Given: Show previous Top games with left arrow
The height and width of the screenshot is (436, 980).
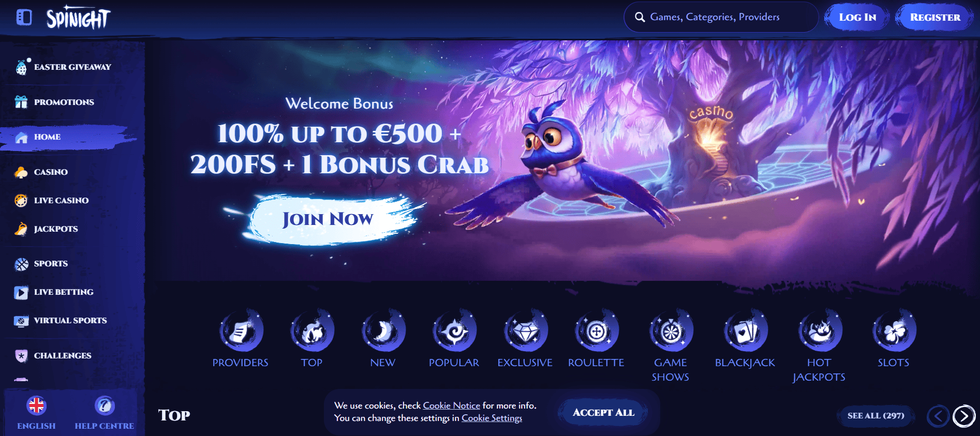Looking at the screenshot, I should click(938, 416).
